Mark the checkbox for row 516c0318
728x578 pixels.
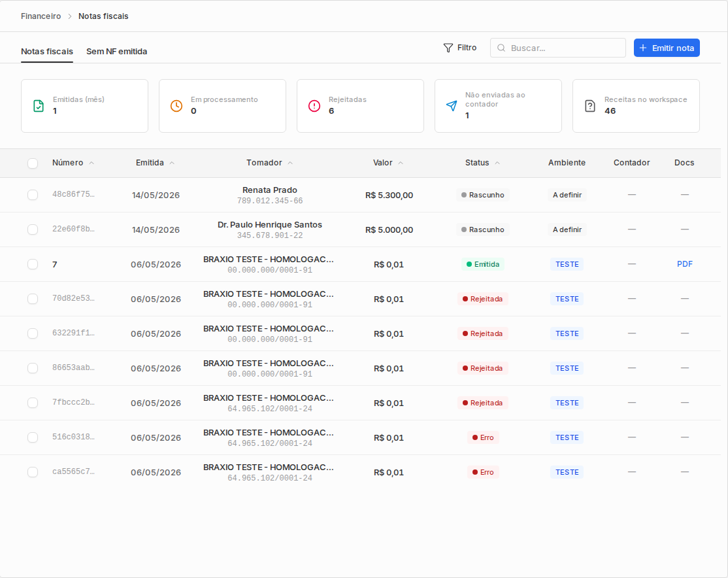pos(33,437)
